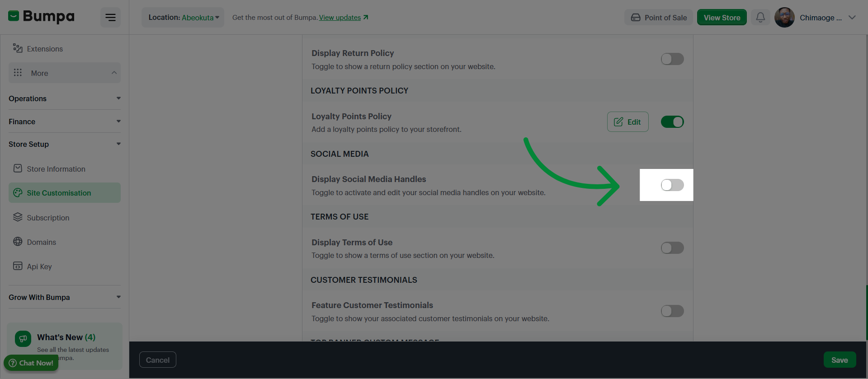Enable Display Terms of Use toggle

(672, 248)
